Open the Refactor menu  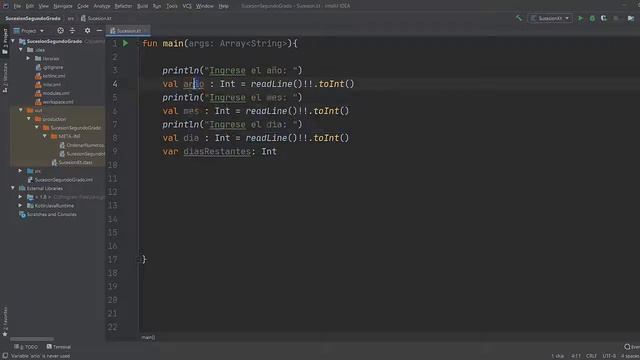(x=123, y=6)
